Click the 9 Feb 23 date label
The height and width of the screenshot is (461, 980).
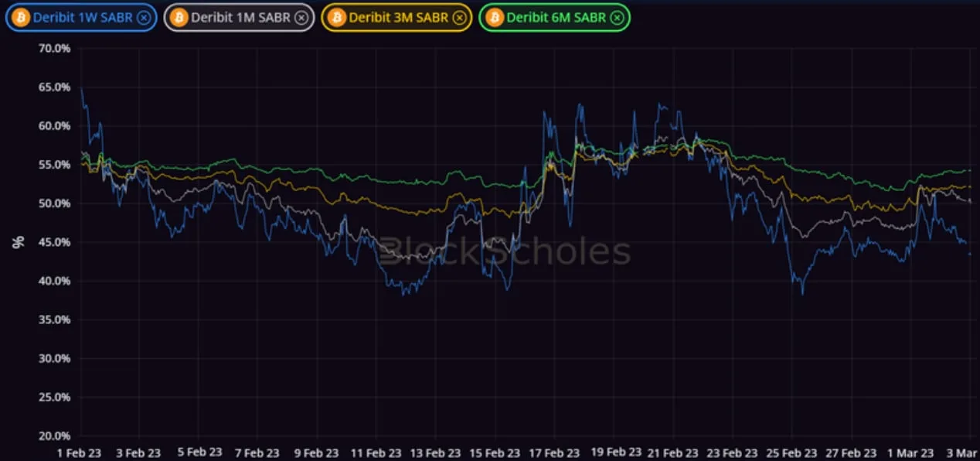[x=317, y=452]
